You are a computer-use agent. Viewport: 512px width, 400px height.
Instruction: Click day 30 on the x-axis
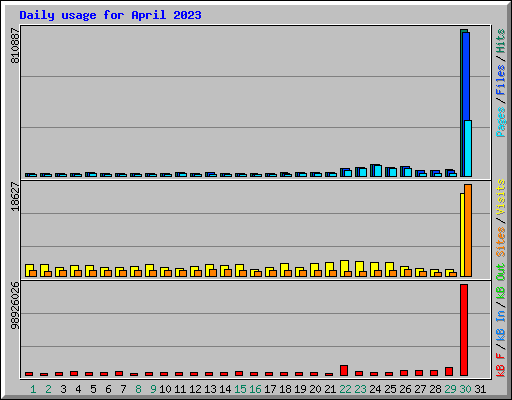click(465, 389)
